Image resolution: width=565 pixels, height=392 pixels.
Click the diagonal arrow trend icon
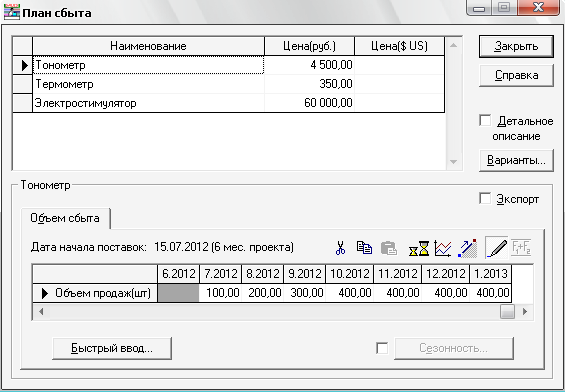[x=467, y=248]
